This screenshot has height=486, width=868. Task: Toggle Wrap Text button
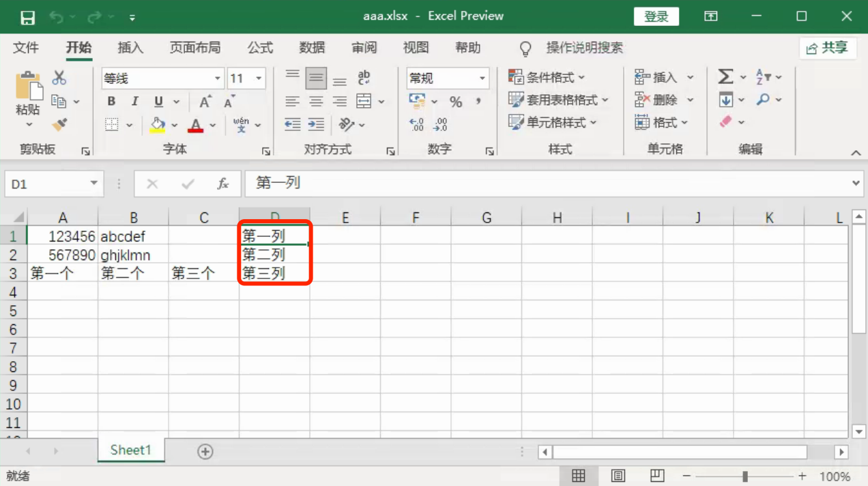coord(364,78)
